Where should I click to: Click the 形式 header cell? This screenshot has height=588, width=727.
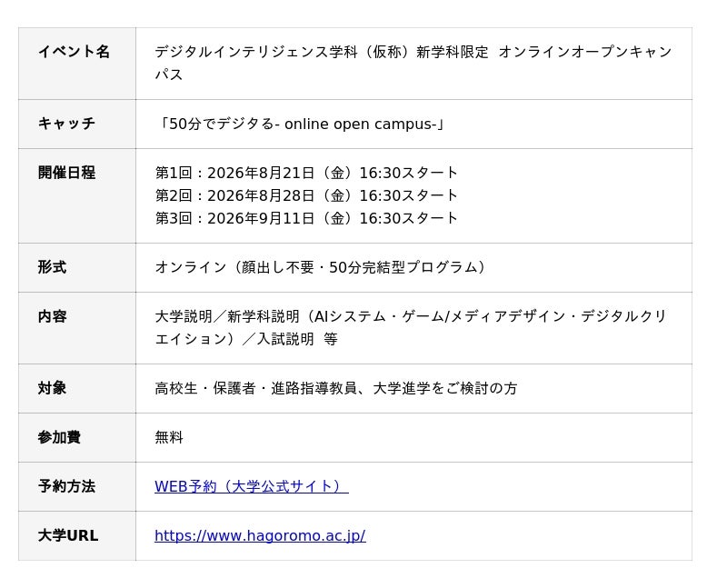click(77, 267)
